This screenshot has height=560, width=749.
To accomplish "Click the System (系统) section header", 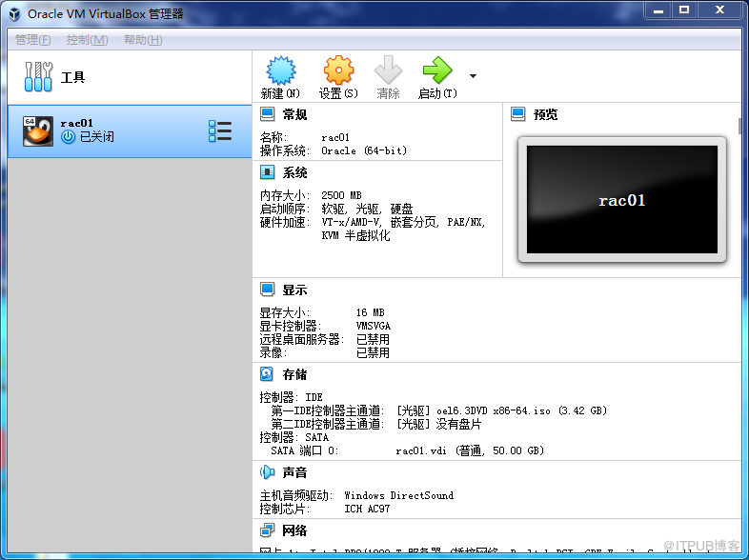I will pos(294,173).
